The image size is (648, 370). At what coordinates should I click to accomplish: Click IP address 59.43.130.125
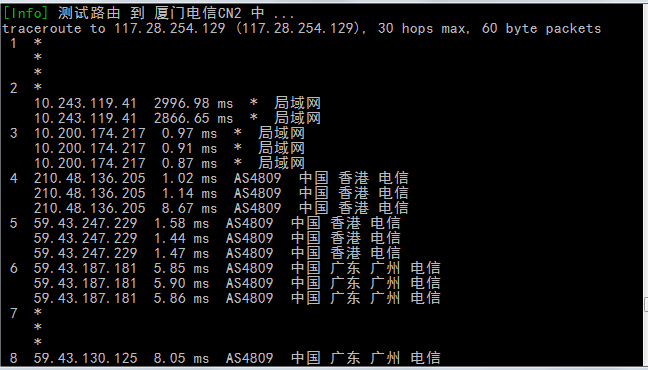tap(85, 358)
